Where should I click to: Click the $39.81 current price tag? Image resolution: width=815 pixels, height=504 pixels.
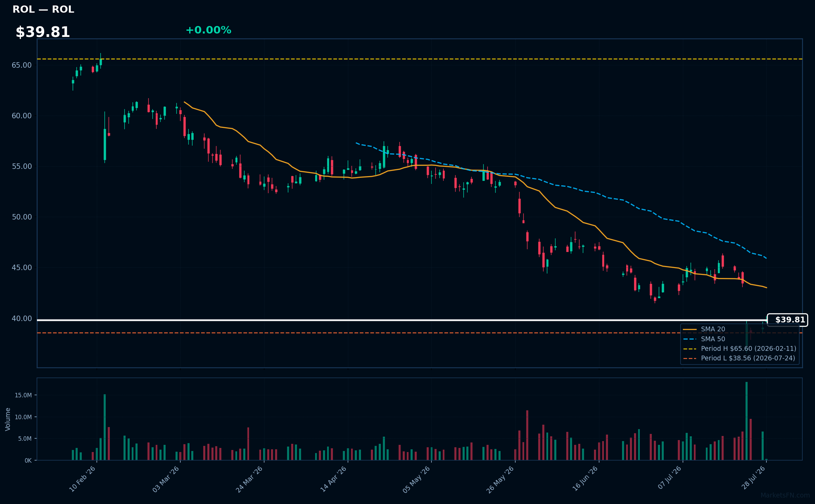click(x=787, y=320)
